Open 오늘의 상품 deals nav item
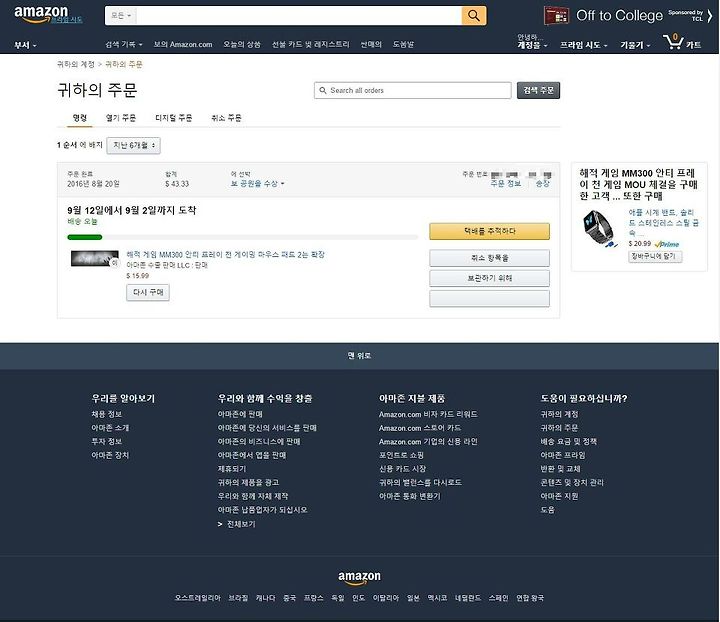The height and width of the screenshot is (622, 720). [x=242, y=45]
